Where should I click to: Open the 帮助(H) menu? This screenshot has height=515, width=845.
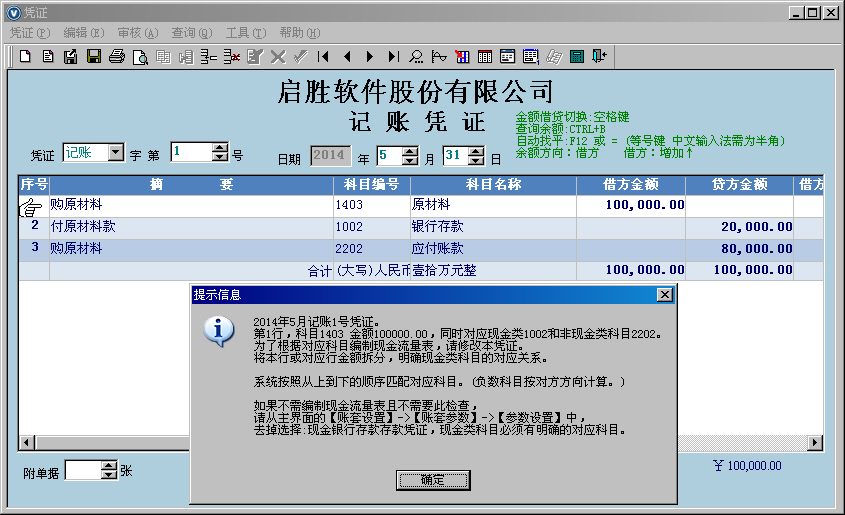pyautogui.click(x=300, y=33)
